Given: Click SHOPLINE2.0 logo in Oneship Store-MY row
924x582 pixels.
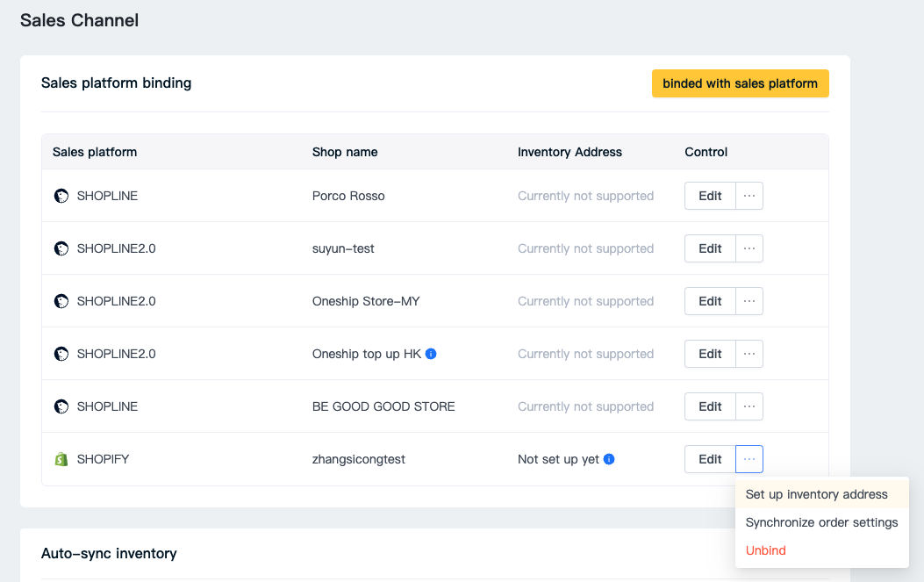Looking at the screenshot, I should coord(61,301).
